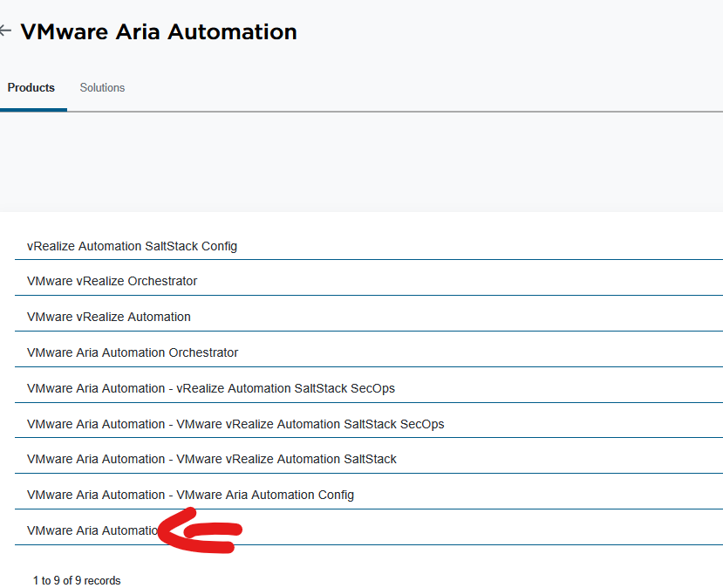Switch to the Solutions tab

[102, 87]
